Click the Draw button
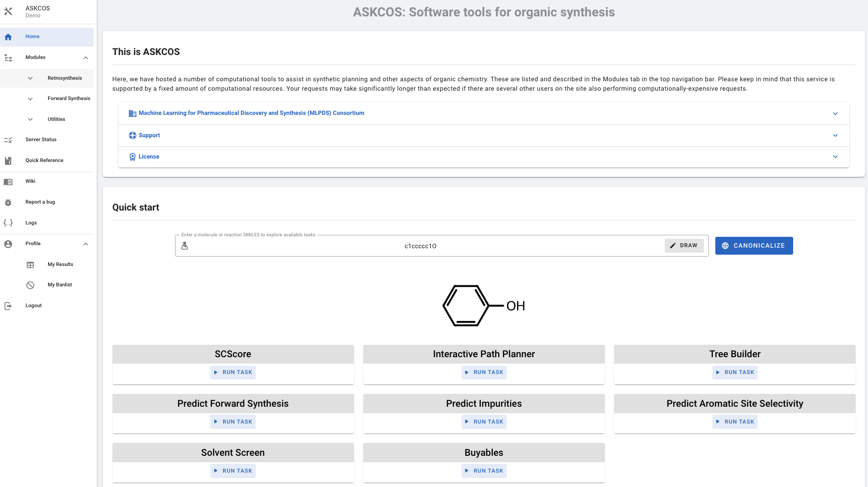The height and width of the screenshot is (487, 868). point(684,246)
